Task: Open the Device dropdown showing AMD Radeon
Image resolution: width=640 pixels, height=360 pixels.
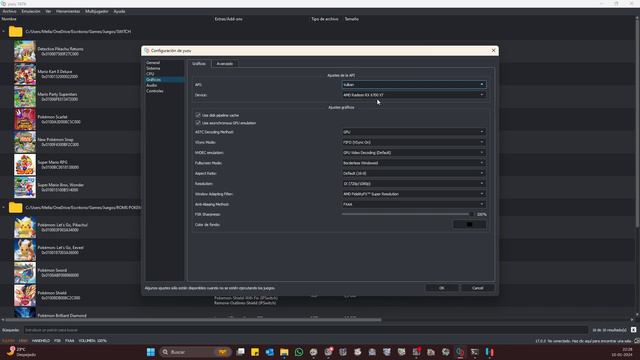Action: coord(414,95)
